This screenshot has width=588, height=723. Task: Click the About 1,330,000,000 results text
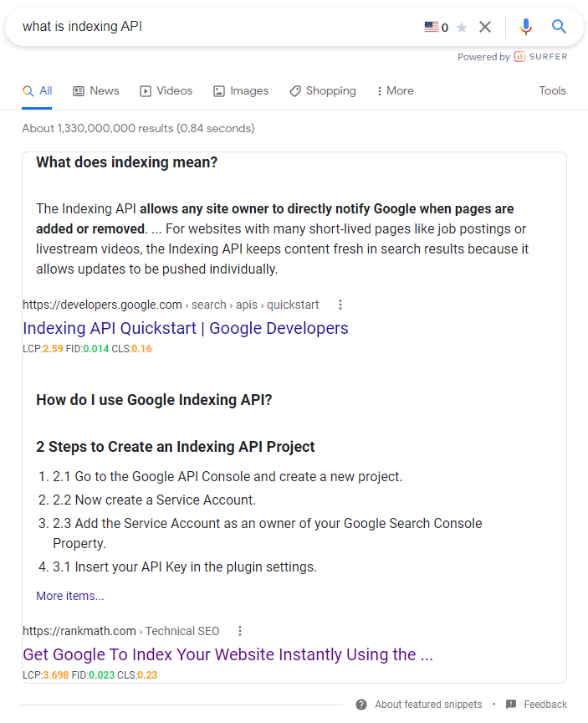(138, 128)
